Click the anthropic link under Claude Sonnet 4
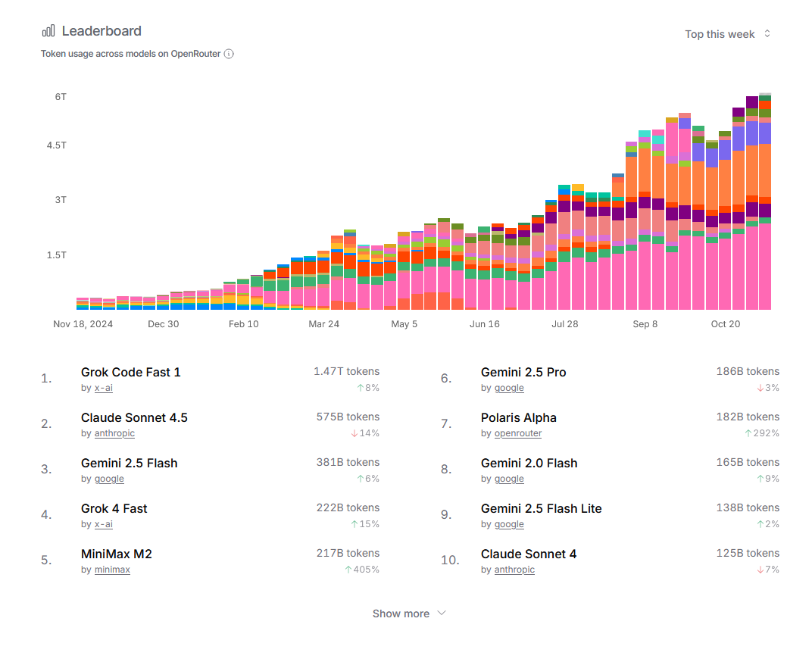812x662 pixels. [x=514, y=570]
